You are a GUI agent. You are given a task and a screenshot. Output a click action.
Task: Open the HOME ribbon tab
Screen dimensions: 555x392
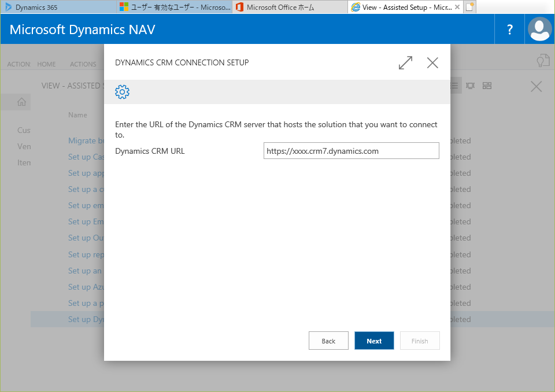pos(46,64)
